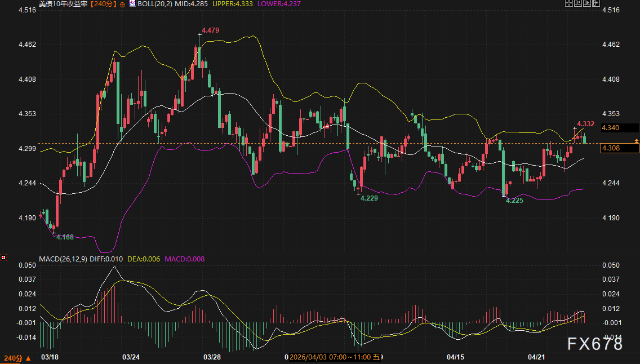
Task: Click the small orange arrows above the 4.308 price tag
Action: click(x=636, y=140)
